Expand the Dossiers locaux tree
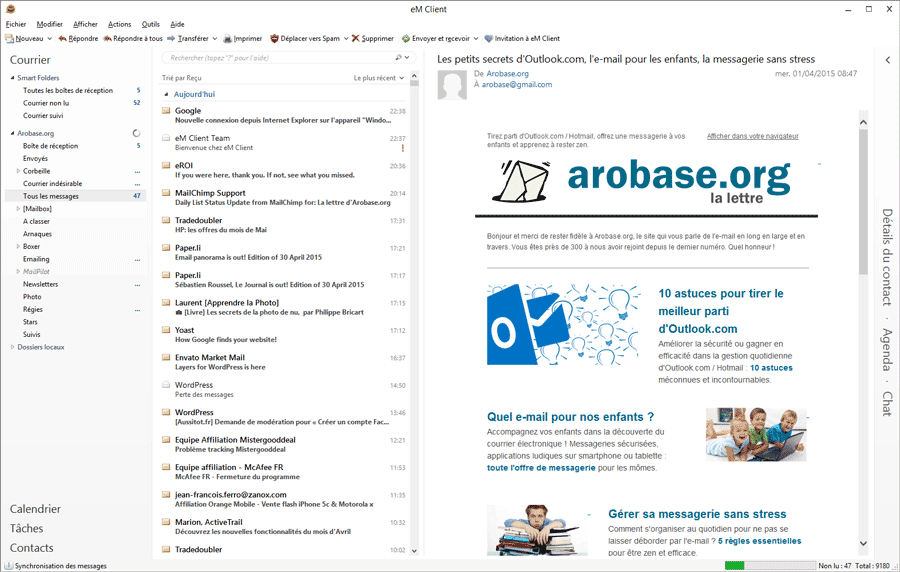The width and height of the screenshot is (900, 572). click(x=13, y=347)
